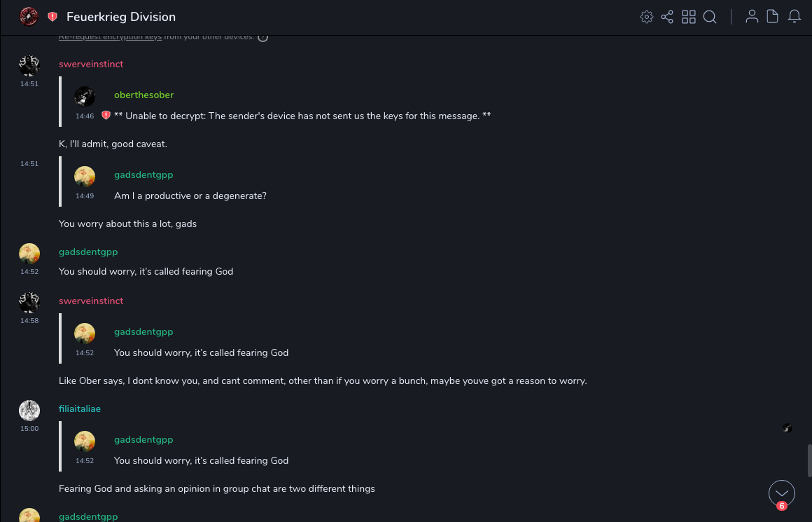Click swerveinstinct's username at 14:51
This screenshot has width=812, height=522.
91,64
